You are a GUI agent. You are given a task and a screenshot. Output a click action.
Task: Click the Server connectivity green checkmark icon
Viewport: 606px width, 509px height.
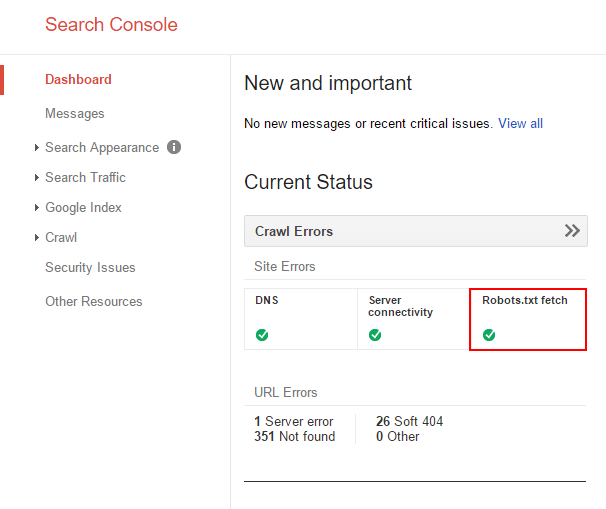[375, 335]
